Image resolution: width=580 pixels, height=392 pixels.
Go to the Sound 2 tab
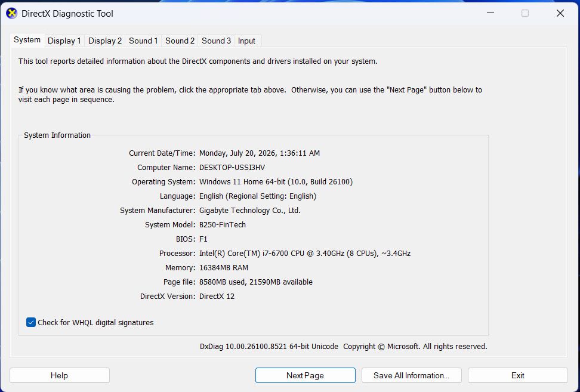point(180,41)
